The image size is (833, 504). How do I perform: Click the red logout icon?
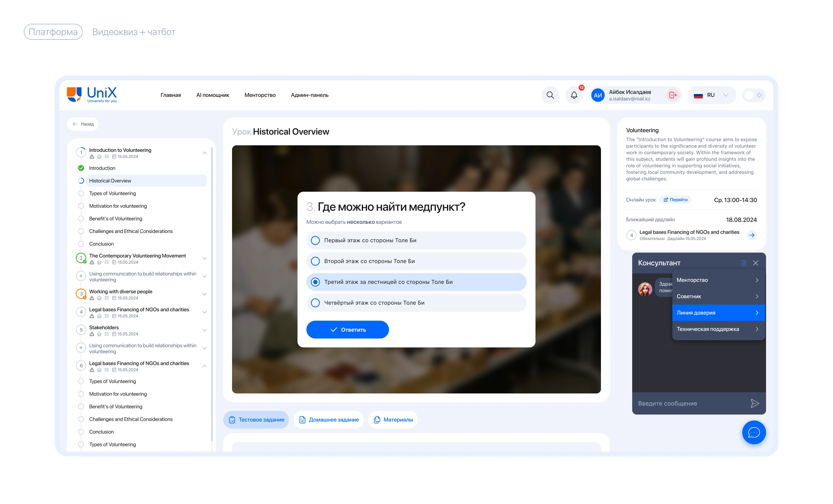(x=673, y=95)
